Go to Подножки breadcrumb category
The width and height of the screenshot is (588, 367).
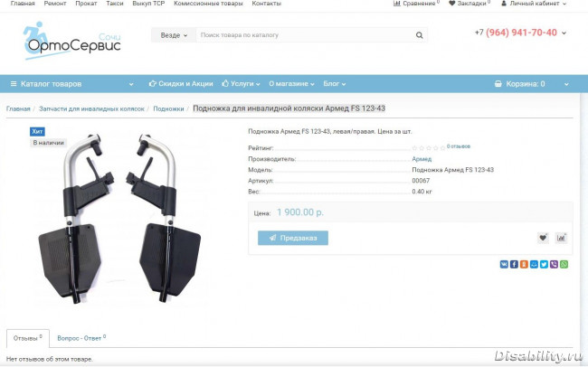coord(168,108)
